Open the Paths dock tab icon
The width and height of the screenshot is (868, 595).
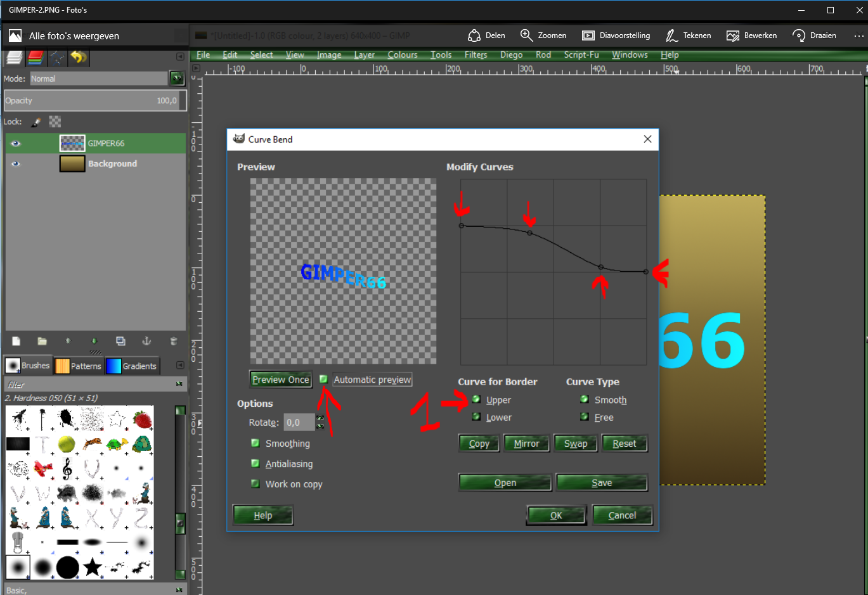tap(57, 58)
